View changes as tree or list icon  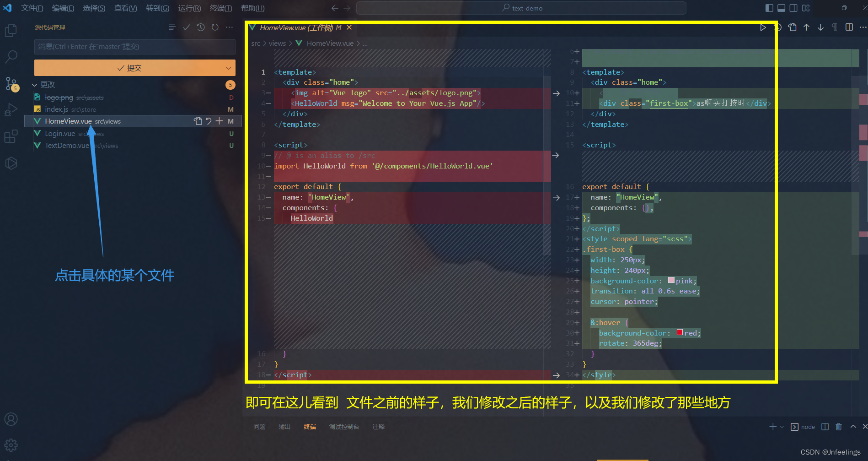[172, 27]
